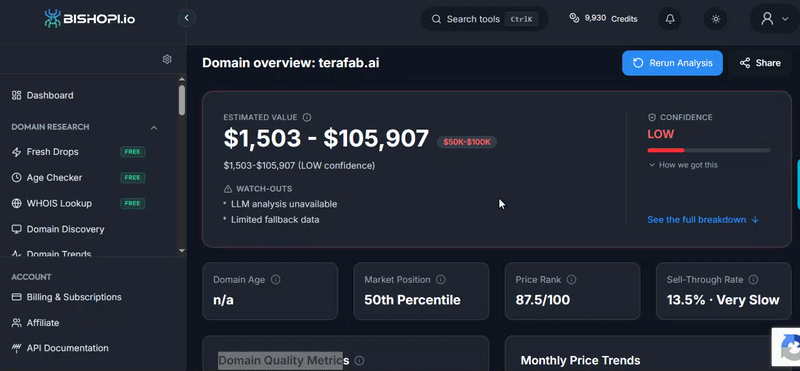Screen dimensions: 800x371
Task: Click the FREE badge next to WHOIS Lookup
Action: click(x=133, y=204)
